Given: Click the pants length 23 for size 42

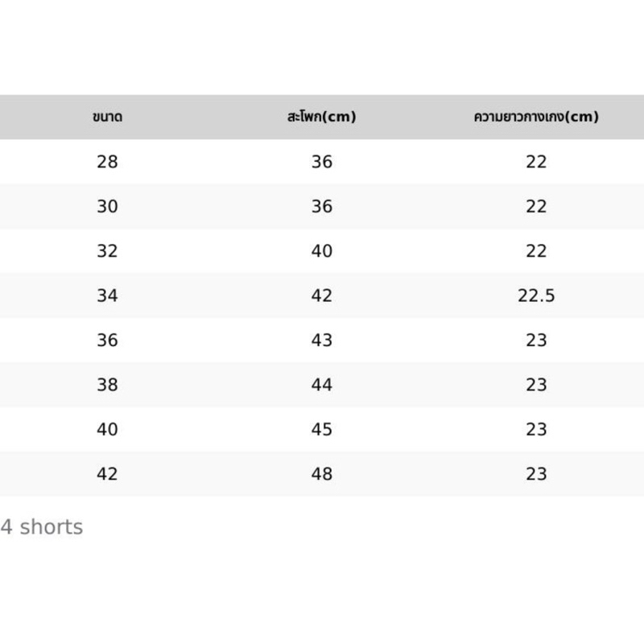Looking at the screenshot, I should click(x=536, y=474).
